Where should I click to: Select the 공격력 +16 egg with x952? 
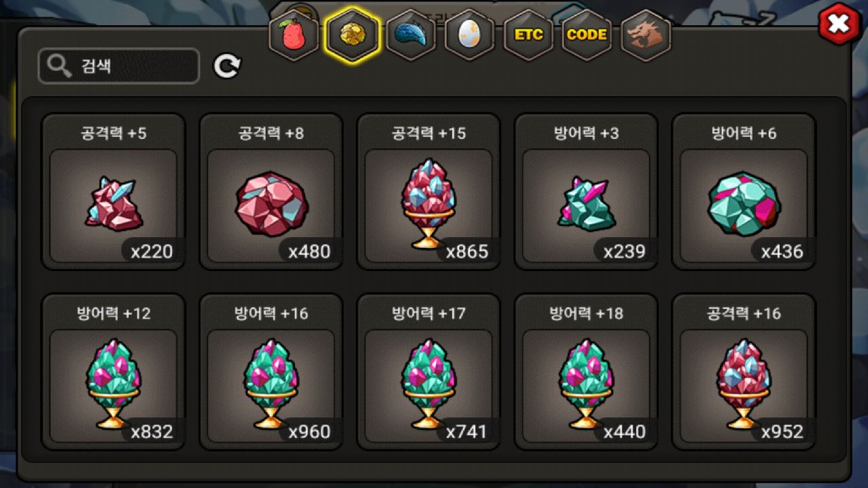[x=744, y=371]
